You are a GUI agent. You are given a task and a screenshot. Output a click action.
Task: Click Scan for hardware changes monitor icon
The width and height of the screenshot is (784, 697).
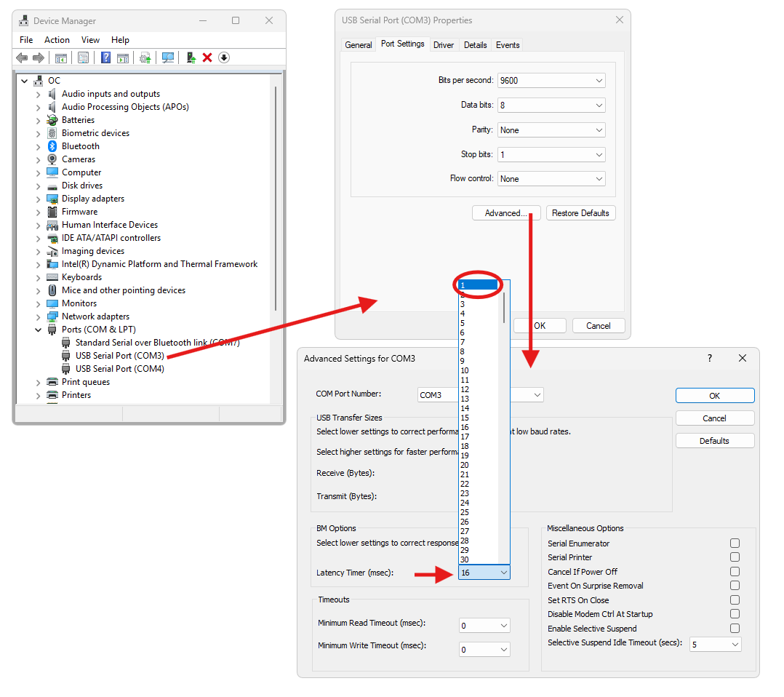coord(168,58)
